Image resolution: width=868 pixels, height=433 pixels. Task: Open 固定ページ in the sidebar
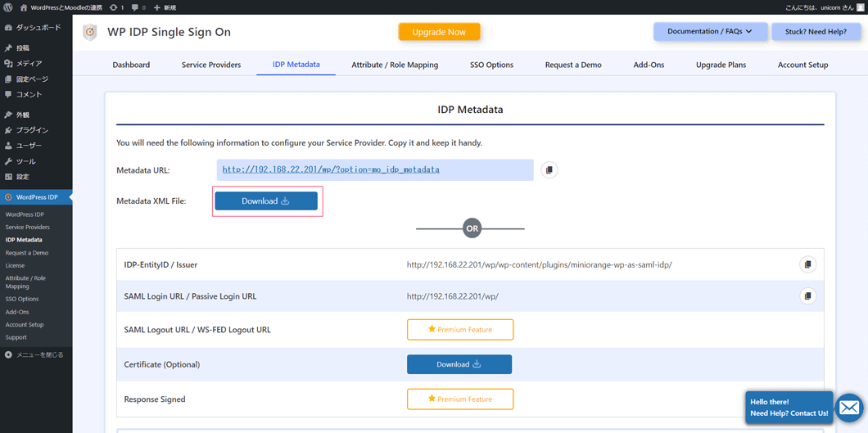36,79
